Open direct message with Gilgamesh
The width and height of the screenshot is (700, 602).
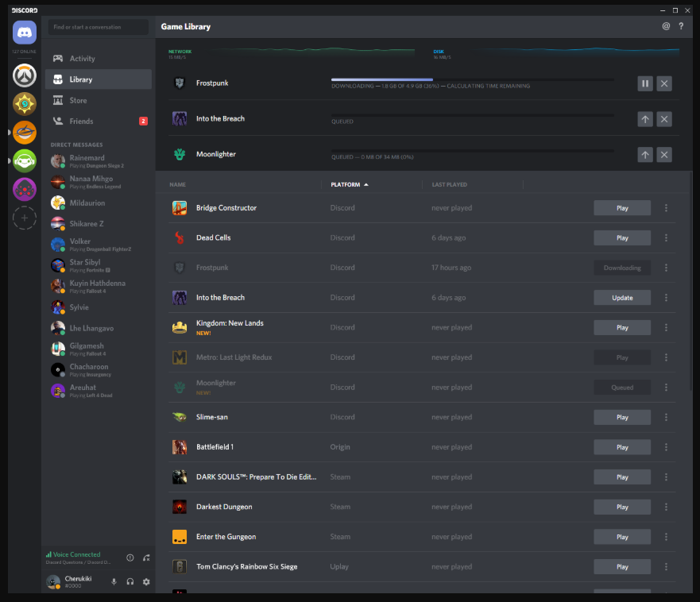coord(99,349)
